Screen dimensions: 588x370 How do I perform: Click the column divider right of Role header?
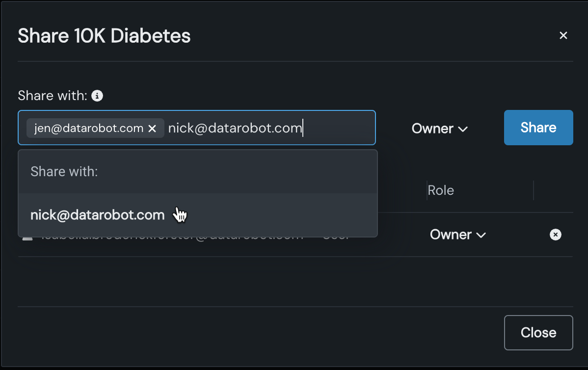click(x=533, y=190)
